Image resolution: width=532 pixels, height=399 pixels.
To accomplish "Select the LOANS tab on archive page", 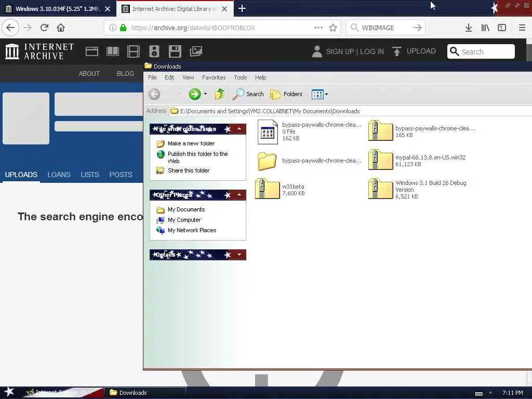I will tap(59, 175).
